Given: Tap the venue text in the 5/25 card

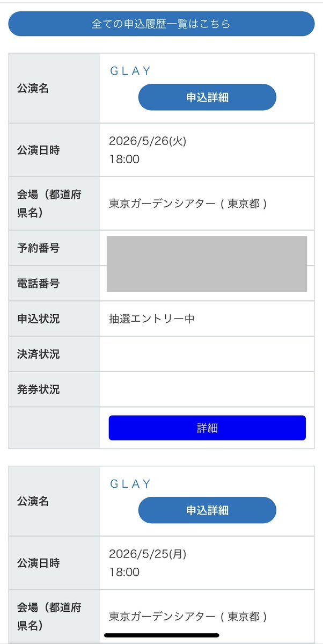Looking at the screenshot, I should (188, 617).
